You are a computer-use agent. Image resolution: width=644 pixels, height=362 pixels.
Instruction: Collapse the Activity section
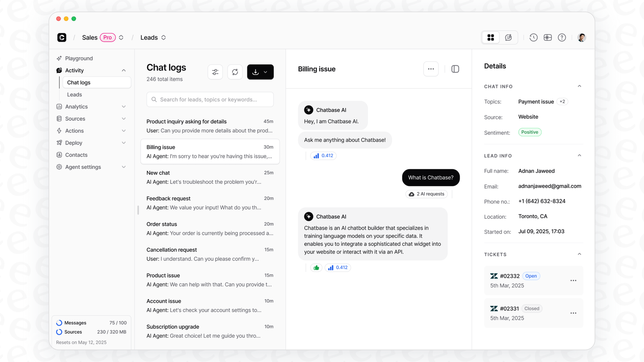click(x=123, y=70)
